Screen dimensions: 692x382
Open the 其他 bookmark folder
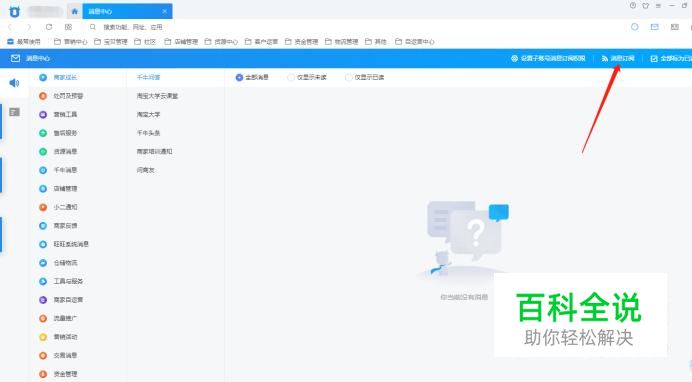(x=376, y=42)
